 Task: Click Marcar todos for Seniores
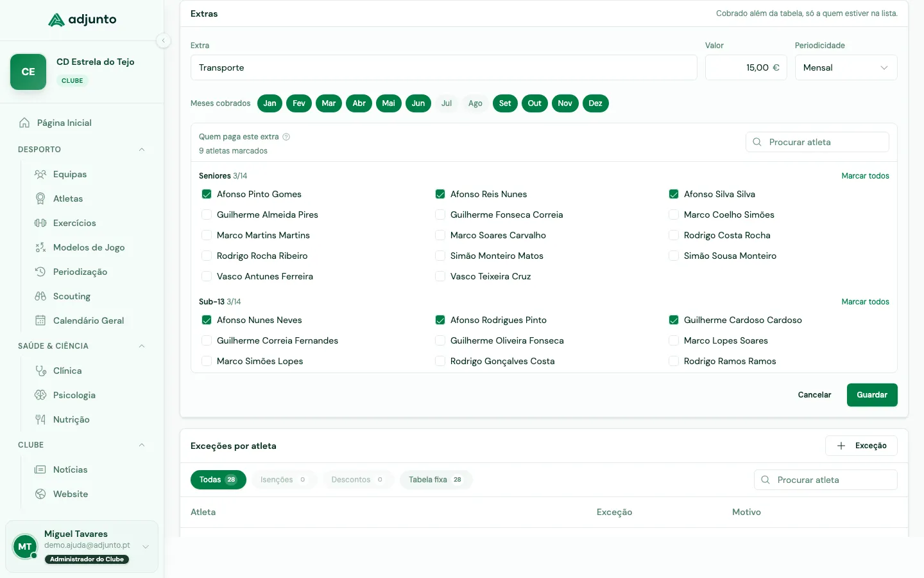click(x=865, y=176)
